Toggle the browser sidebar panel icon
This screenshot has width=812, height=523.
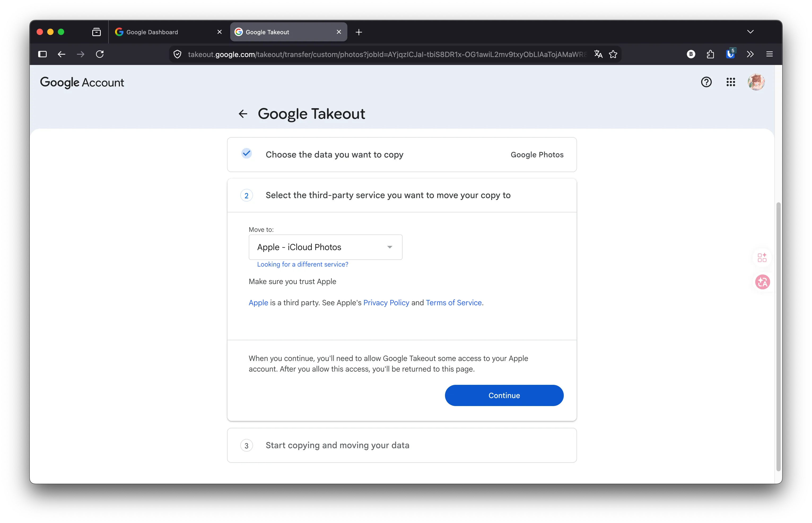click(x=42, y=54)
